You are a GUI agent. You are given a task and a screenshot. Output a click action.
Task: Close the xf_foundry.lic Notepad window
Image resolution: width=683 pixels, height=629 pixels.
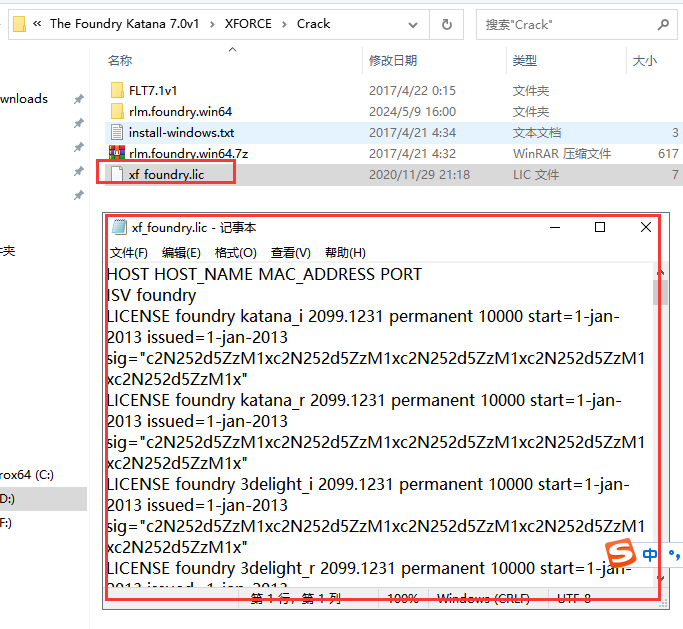coord(646,227)
